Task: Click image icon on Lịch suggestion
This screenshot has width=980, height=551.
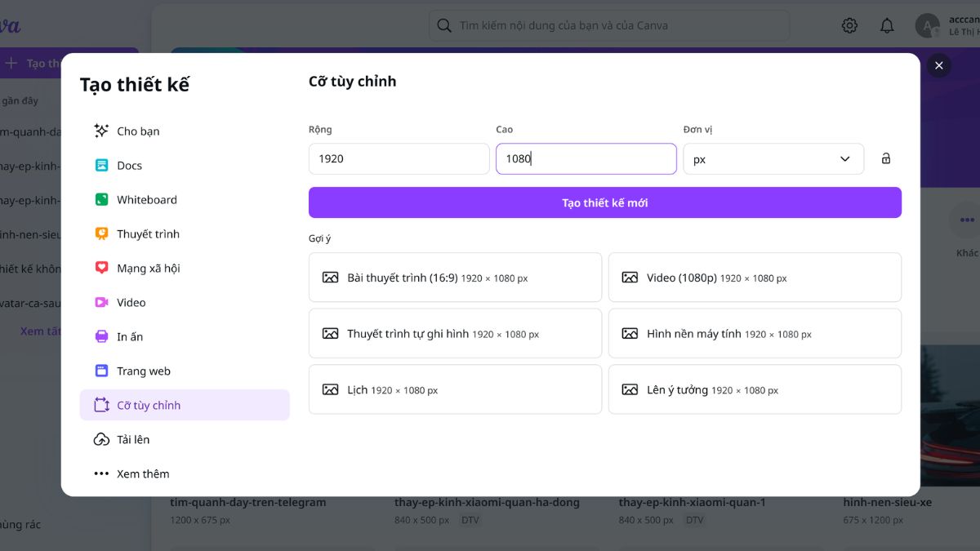Action: [x=330, y=389]
